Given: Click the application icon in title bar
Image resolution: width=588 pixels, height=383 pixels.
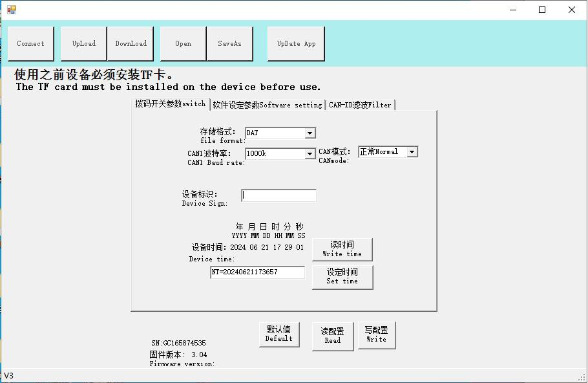Looking at the screenshot, I should 11,10.
